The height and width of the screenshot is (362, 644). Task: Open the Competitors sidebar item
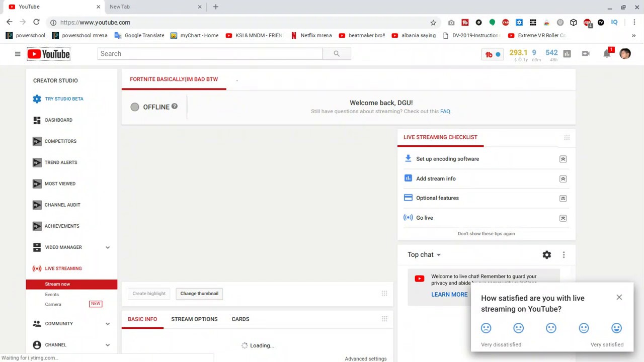(60, 141)
